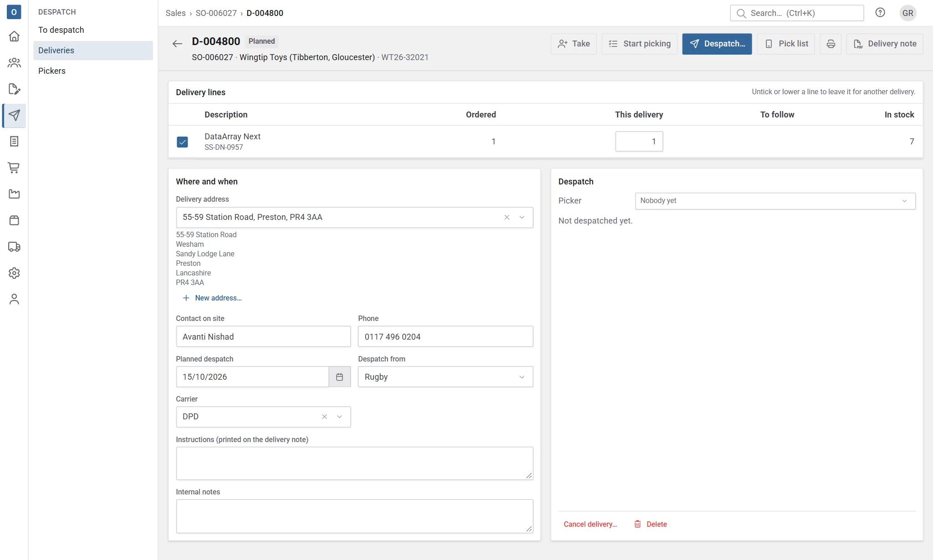Viewport: 933px width, 560px height.
Task: Click the red Delete button
Action: 651,524
